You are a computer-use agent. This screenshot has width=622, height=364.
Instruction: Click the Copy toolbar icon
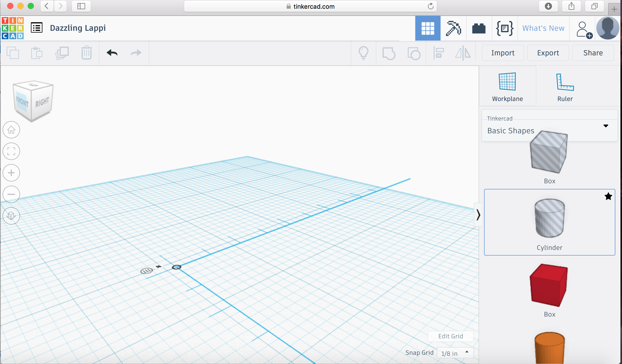13,53
